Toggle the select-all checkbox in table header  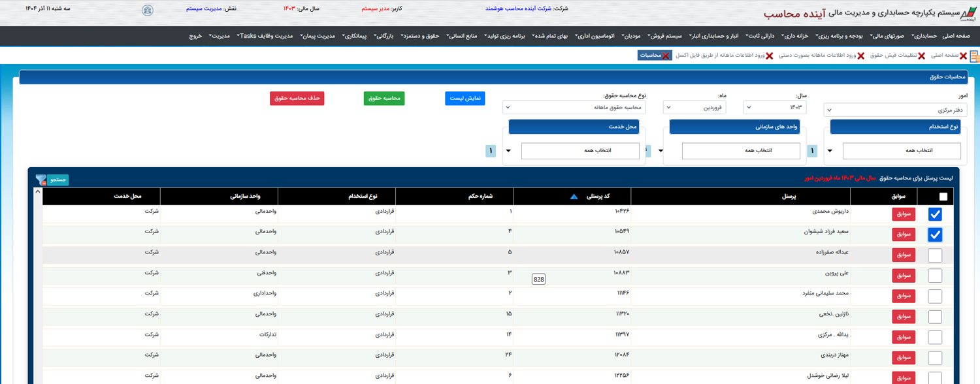(943, 197)
